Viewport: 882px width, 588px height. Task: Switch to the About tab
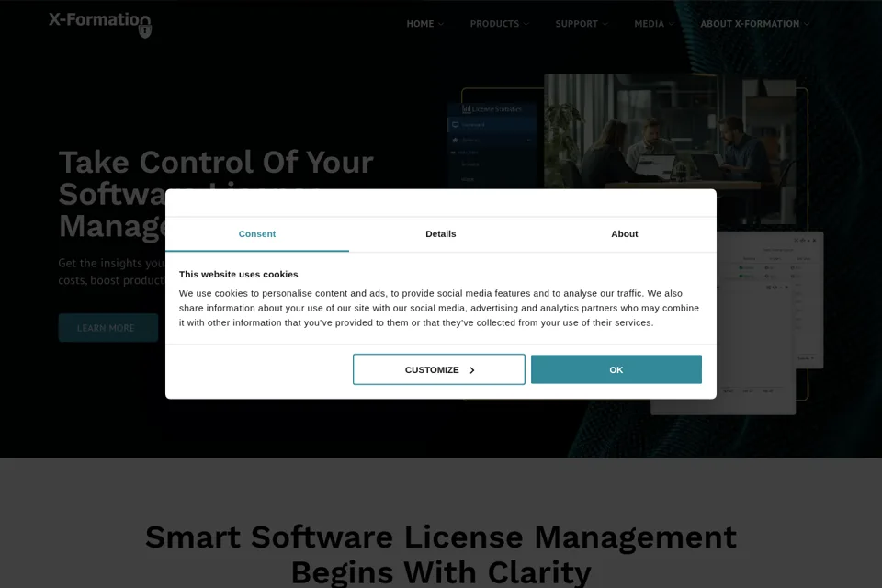tap(625, 234)
